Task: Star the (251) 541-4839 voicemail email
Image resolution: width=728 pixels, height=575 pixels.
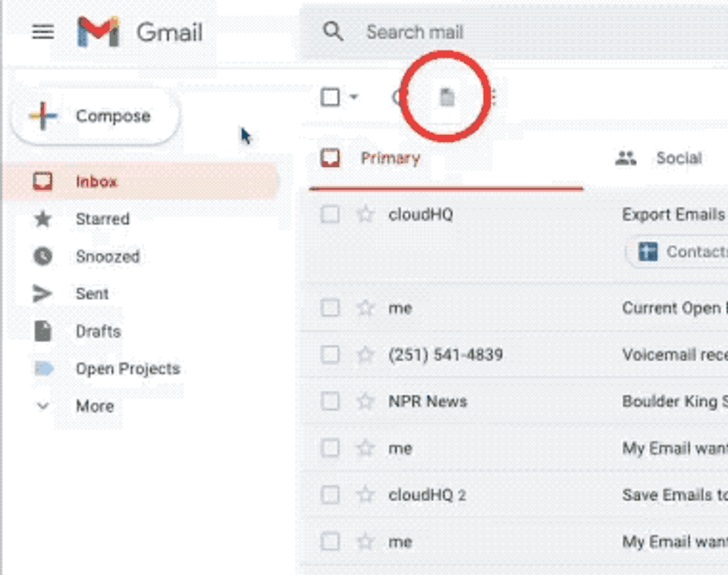Action: coord(366,355)
